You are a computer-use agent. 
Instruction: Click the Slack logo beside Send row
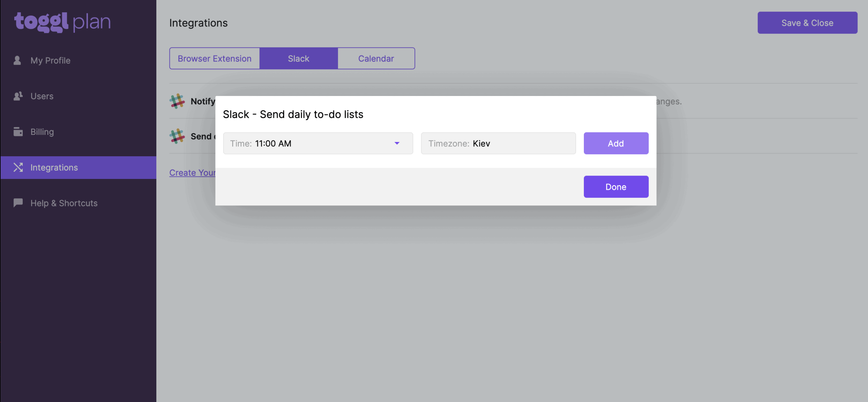tap(177, 136)
